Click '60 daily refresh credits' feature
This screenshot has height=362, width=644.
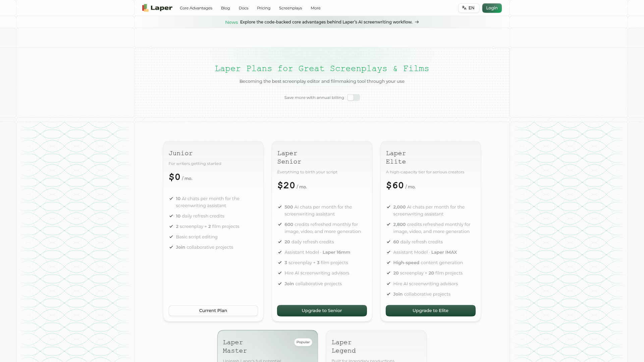418,242
